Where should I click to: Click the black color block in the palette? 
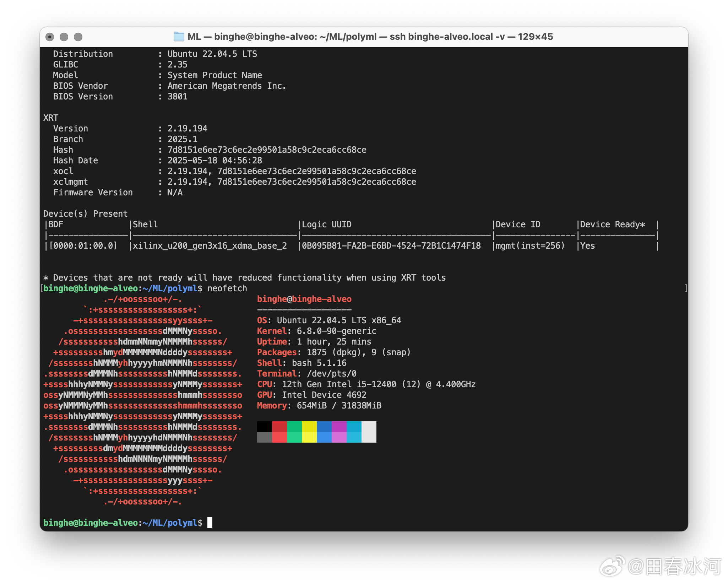265,427
